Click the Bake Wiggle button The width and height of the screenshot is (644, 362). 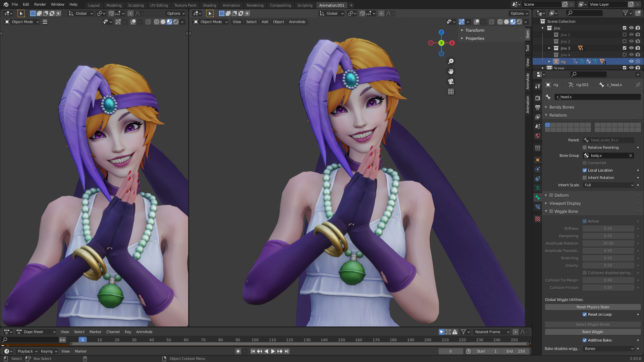pos(593,332)
